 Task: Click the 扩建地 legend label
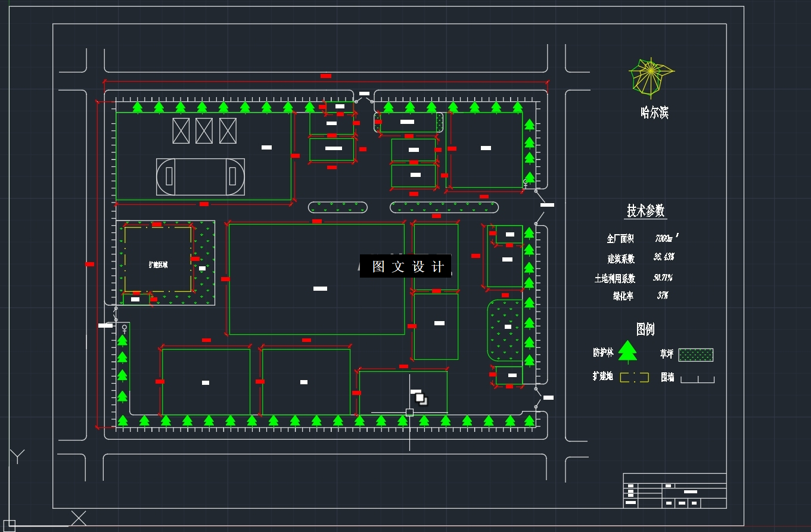point(602,376)
